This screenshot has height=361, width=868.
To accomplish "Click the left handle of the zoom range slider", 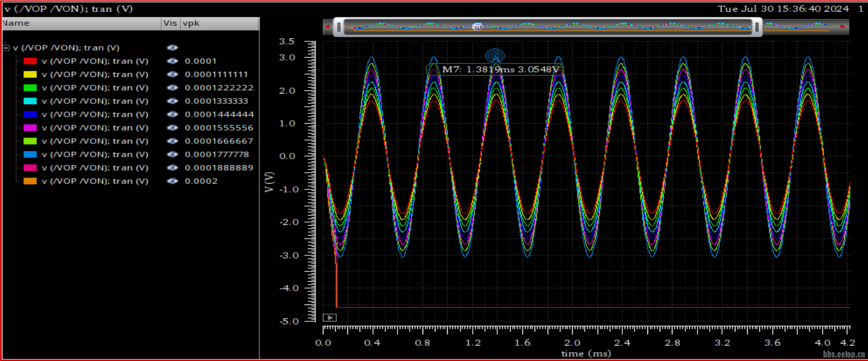I will (339, 27).
